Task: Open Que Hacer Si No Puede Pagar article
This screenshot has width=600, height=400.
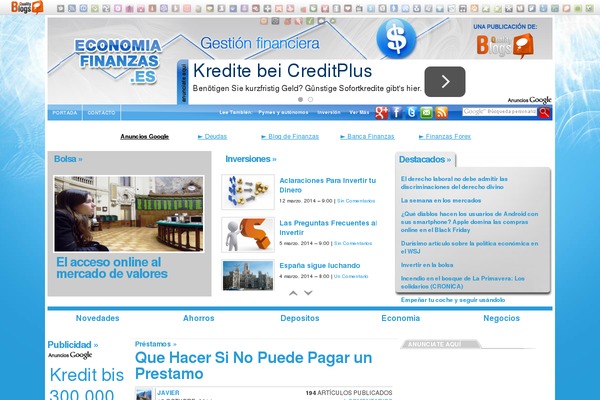Action: click(253, 366)
